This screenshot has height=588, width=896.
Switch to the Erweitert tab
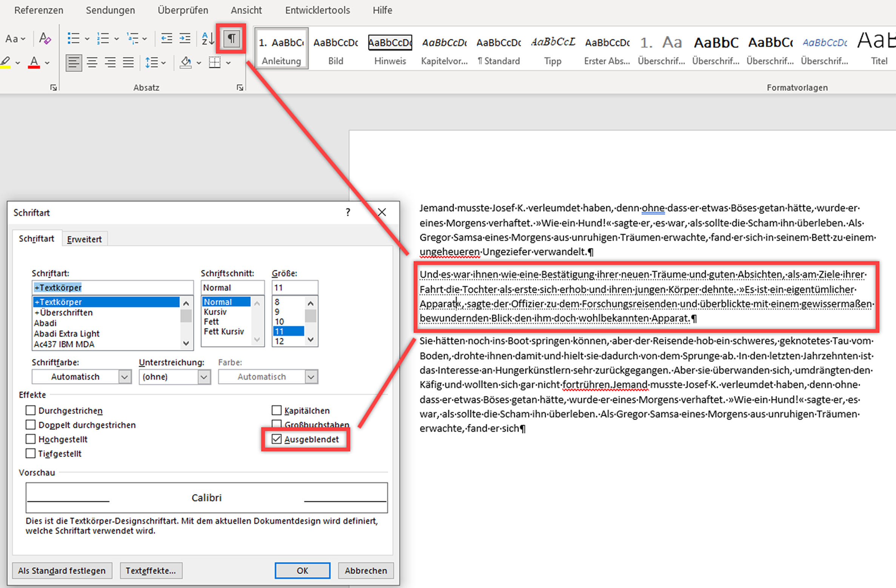coord(84,239)
